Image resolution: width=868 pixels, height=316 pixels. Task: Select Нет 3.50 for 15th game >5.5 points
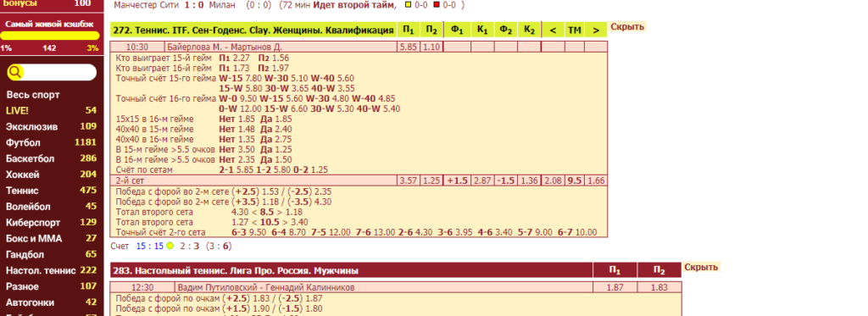point(247,150)
